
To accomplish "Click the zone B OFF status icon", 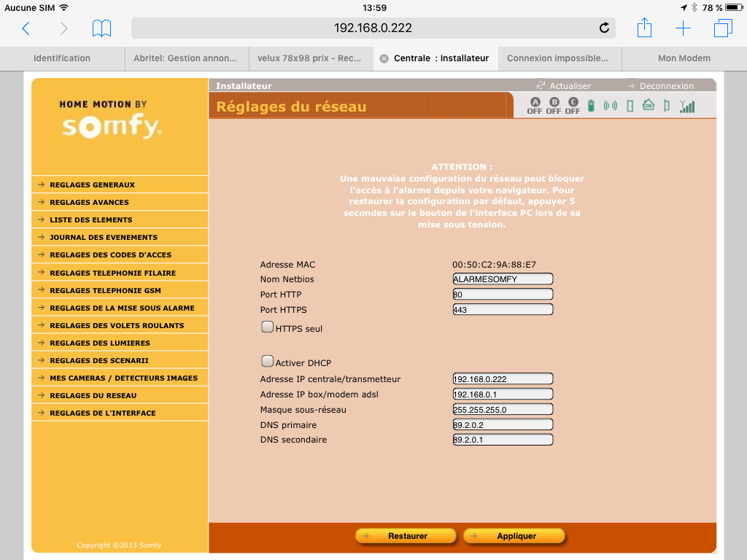I will coord(554,106).
